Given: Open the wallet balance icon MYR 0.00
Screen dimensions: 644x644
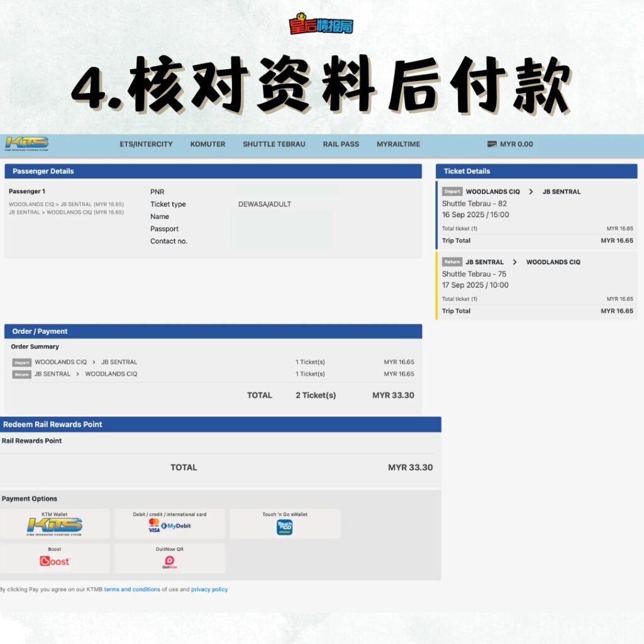Looking at the screenshot, I should (x=492, y=144).
